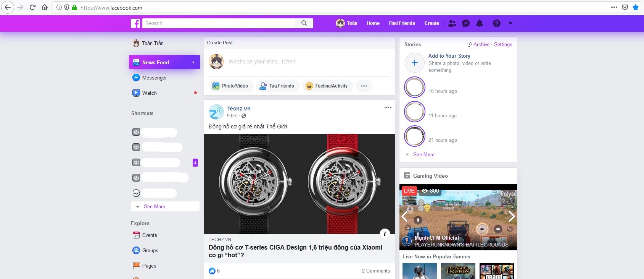Click Feeling/Activity button

(x=327, y=86)
